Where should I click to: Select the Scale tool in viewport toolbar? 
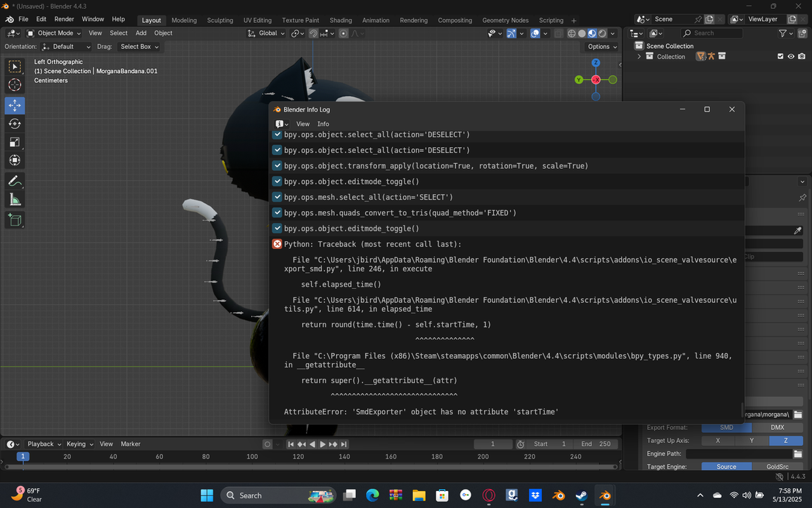click(x=15, y=142)
